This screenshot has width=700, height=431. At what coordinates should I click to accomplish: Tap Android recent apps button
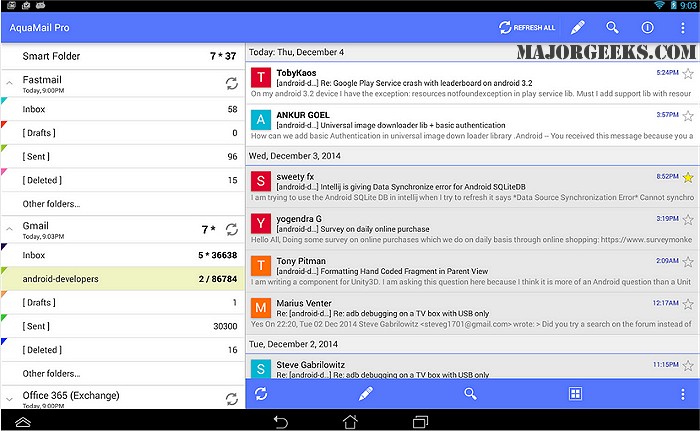[x=420, y=421]
